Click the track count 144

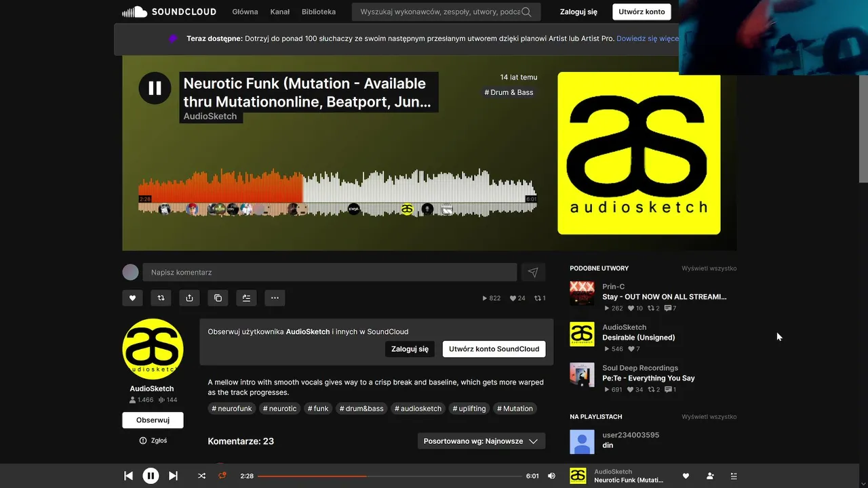tap(167, 400)
